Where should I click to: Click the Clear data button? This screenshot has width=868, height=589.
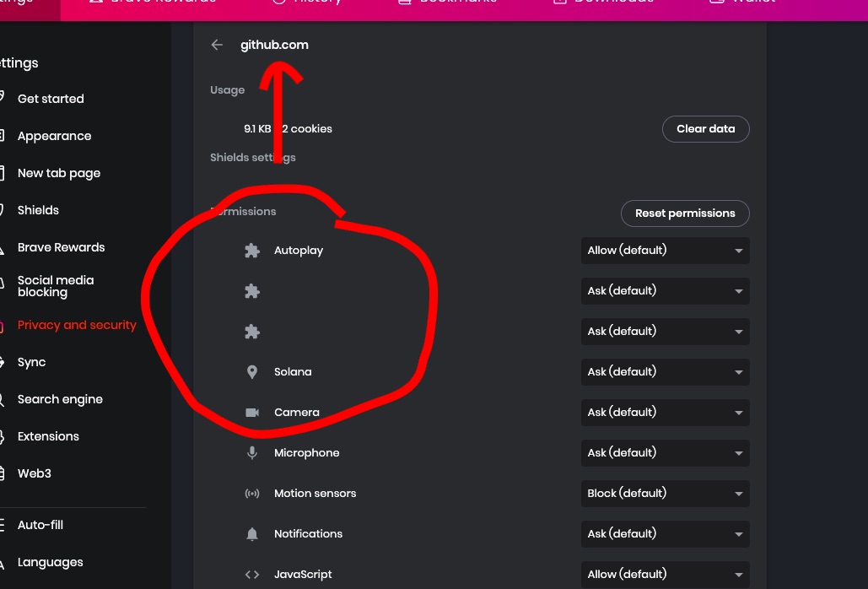tap(706, 129)
